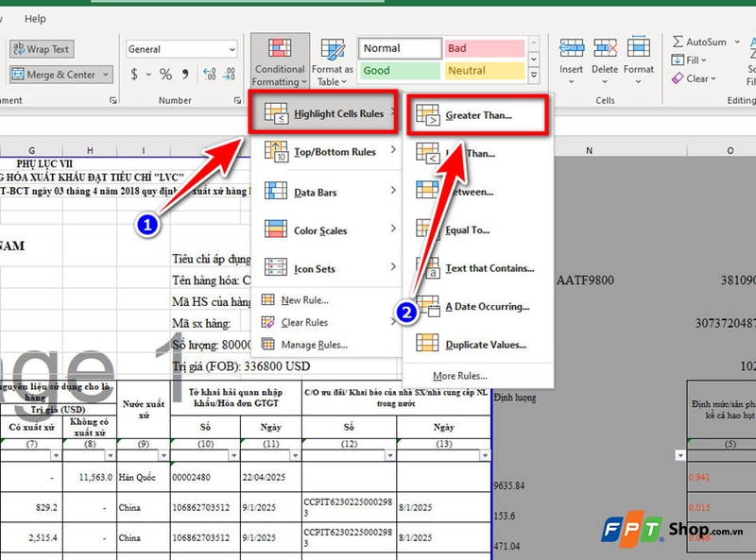Image resolution: width=756 pixels, height=560 pixels.
Task: Click the Icon Sets menu icon
Action: pos(276,267)
